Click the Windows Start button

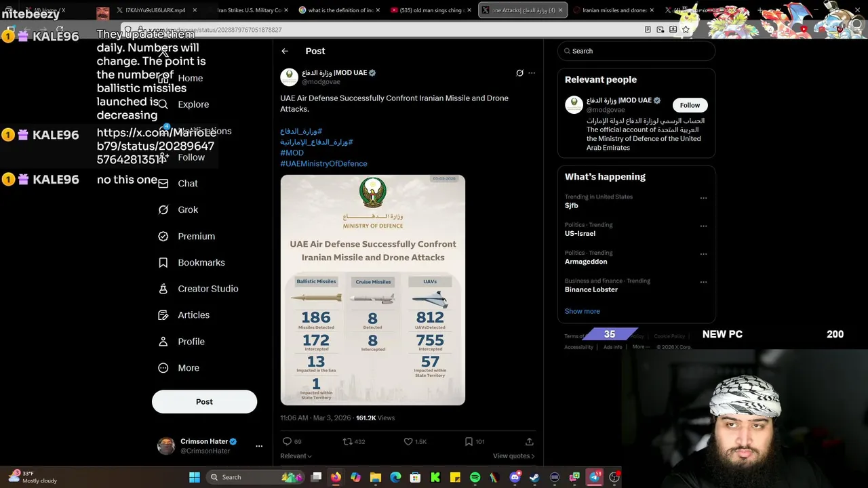pos(195,477)
